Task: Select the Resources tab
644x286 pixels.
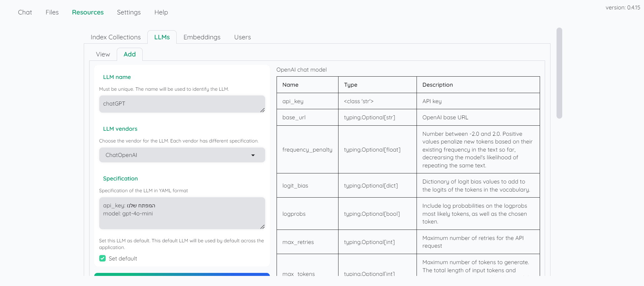Action: [88, 12]
